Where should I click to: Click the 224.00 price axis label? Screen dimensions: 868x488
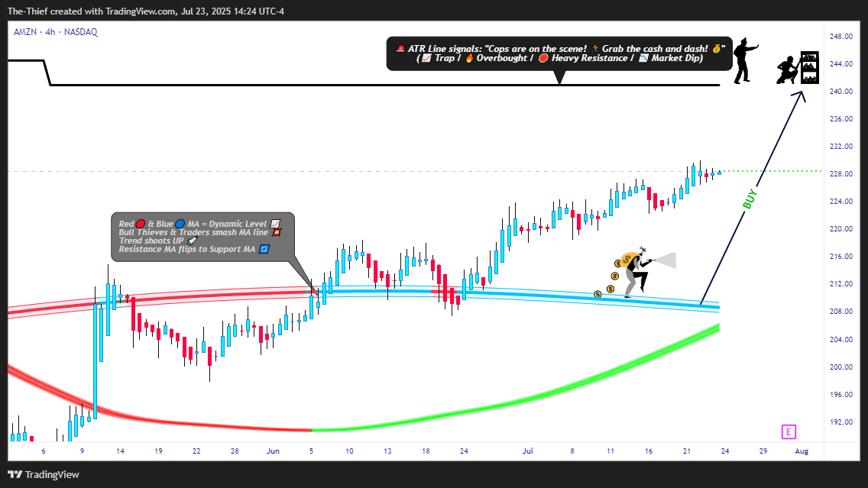pos(840,202)
